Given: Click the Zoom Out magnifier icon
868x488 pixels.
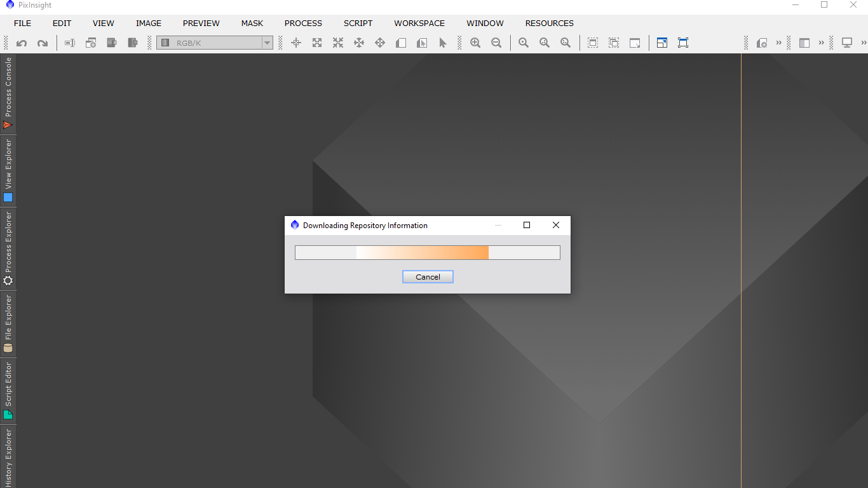Looking at the screenshot, I should (x=496, y=43).
